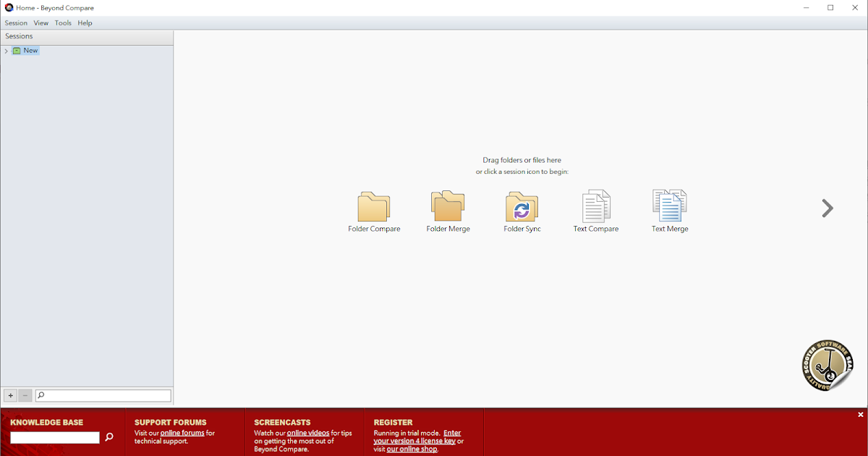Viewport: 868px width, 456px height.
Task: Click the REGISTER heading
Action: click(x=393, y=423)
